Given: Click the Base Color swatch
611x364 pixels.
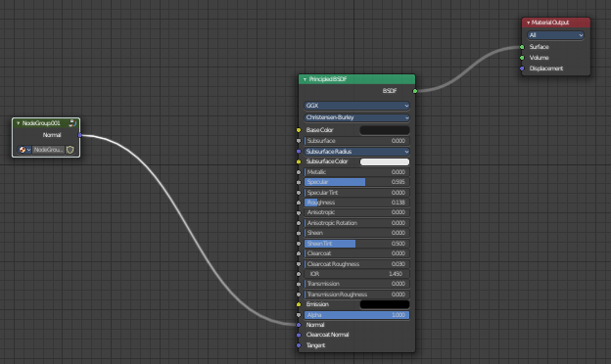Looking at the screenshot, I should tap(385, 130).
